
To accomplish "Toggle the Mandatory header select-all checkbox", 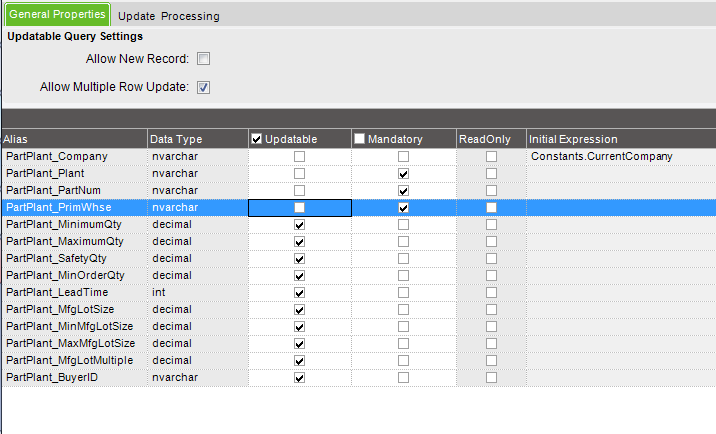I will click(359, 139).
